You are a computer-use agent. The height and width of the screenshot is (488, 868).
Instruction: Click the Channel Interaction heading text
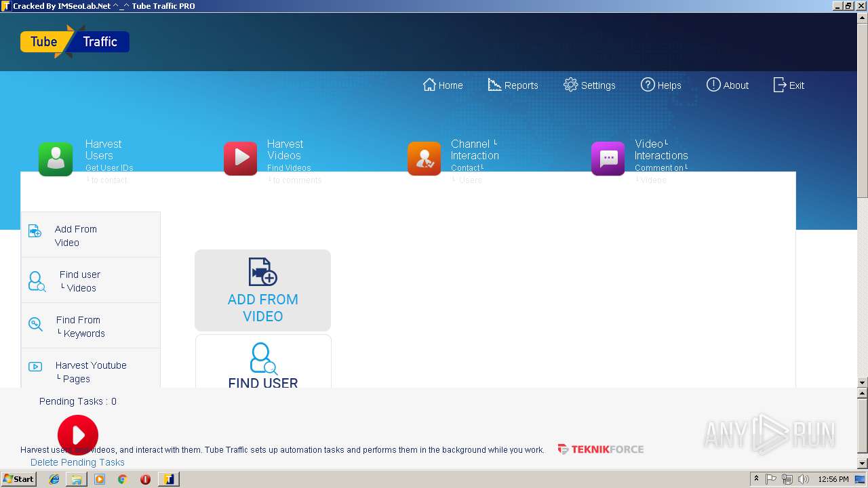475,150
